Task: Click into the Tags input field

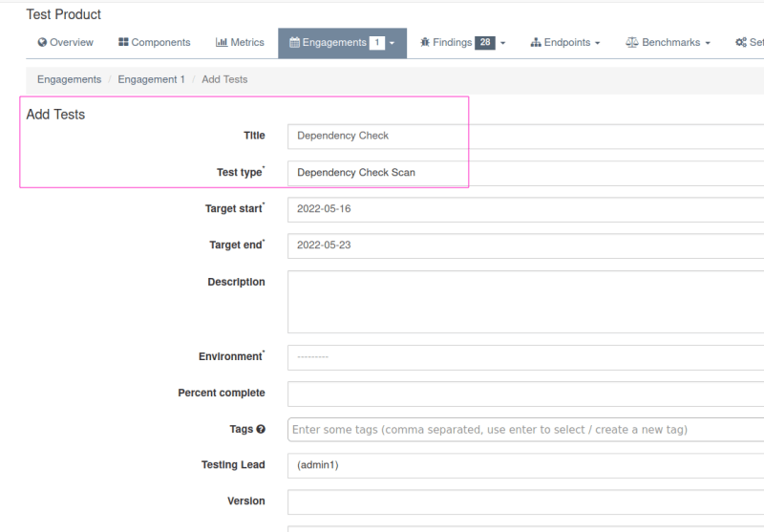Action: (x=526, y=429)
